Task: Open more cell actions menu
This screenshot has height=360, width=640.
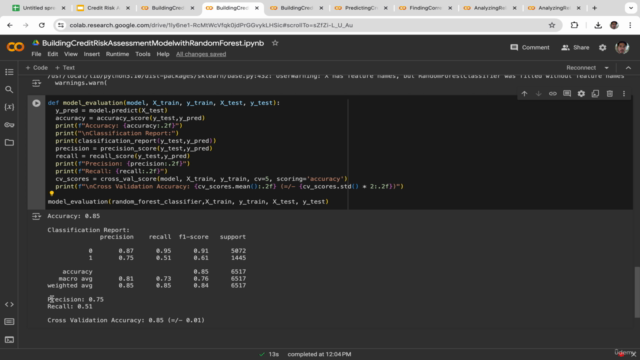Action: [624, 94]
